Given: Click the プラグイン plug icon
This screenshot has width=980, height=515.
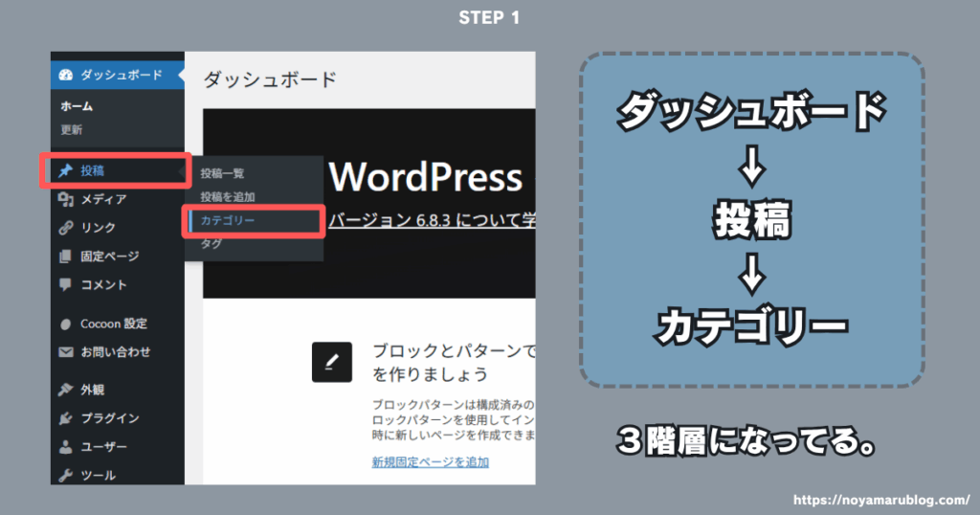Looking at the screenshot, I should coord(66,418).
